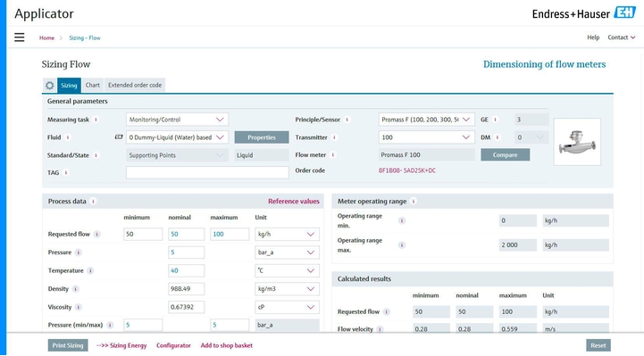
Task: Click the Reset button
Action: [x=598, y=345]
